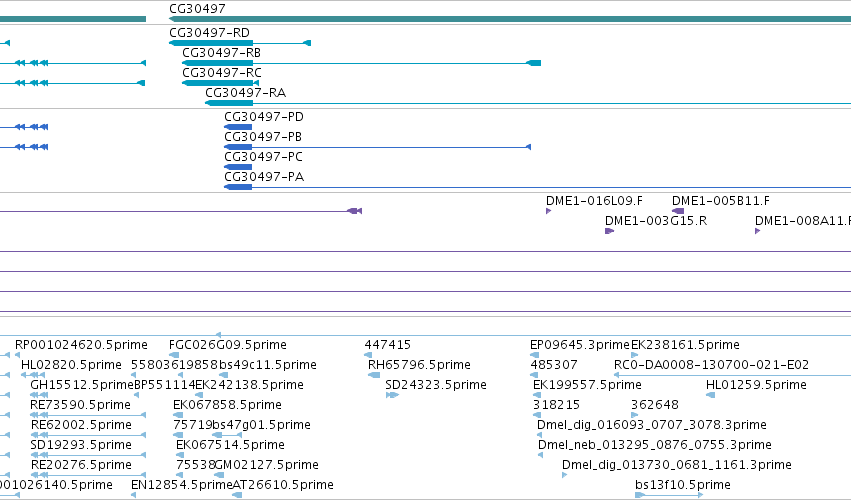Select feature labeled 485307
The height and width of the screenshot is (500, 851).
click(x=554, y=365)
